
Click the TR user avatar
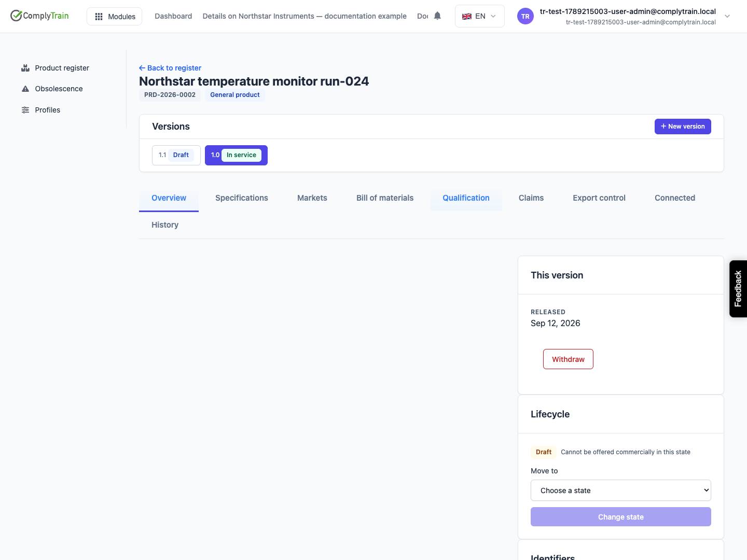coord(525,16)
